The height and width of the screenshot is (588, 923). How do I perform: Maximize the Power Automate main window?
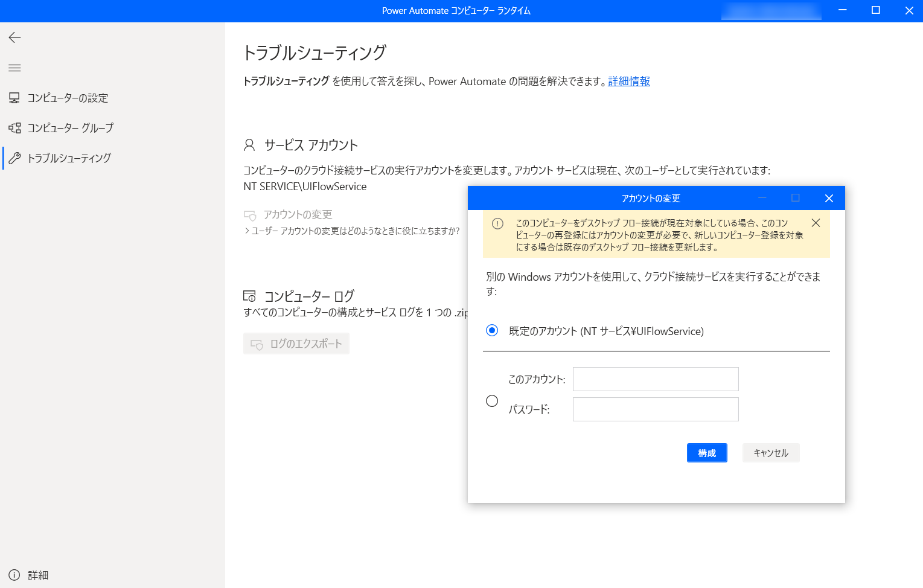[x=876, y=10]
